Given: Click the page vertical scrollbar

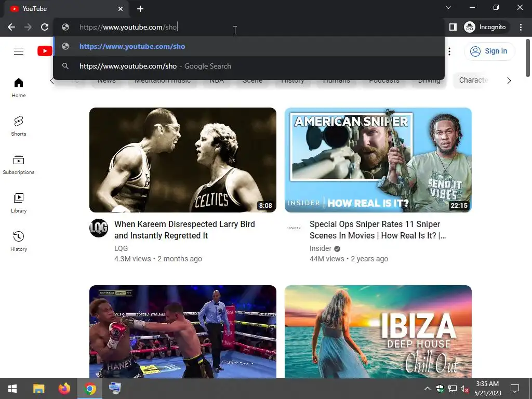Looking at the screenshot, I should [528, 58].
